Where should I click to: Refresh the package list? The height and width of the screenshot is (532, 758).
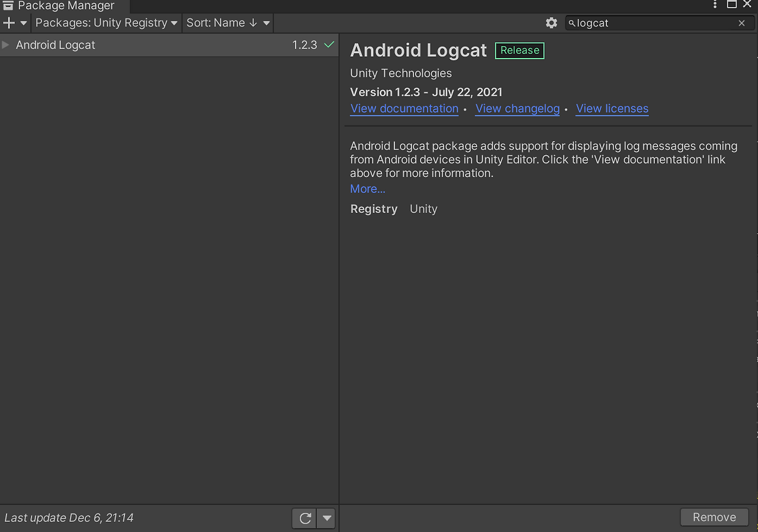tap(305, 518)
